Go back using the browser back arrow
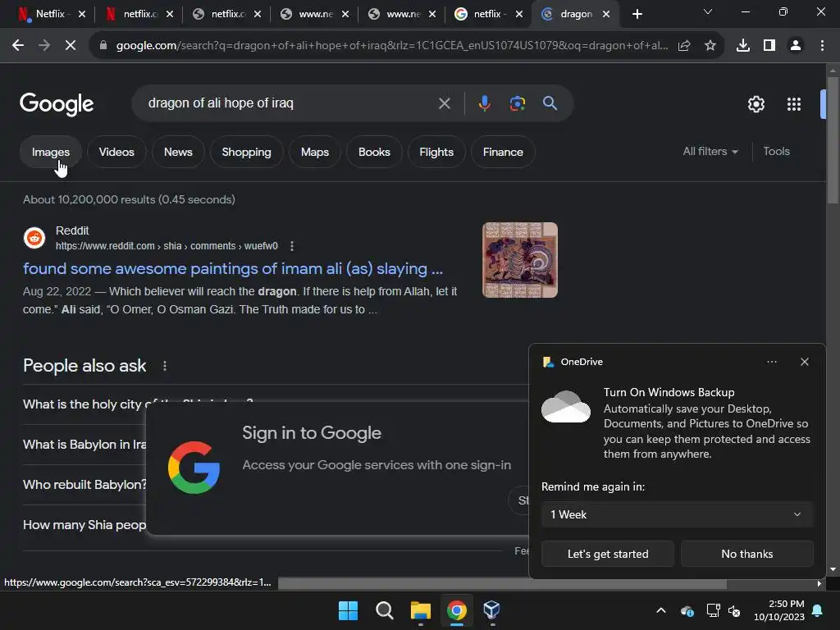Image resolution: width=840 pixels, height=630 pixels. tap(18, 46)
